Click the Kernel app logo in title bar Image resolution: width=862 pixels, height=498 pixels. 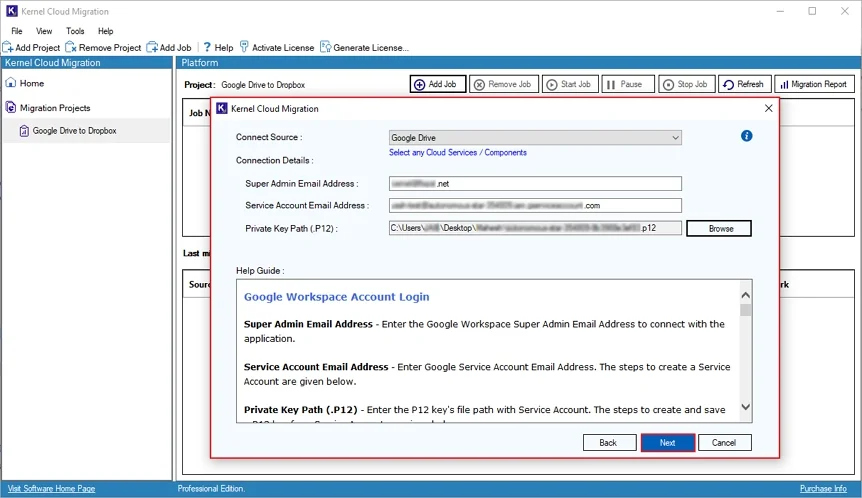coord(12,11)
